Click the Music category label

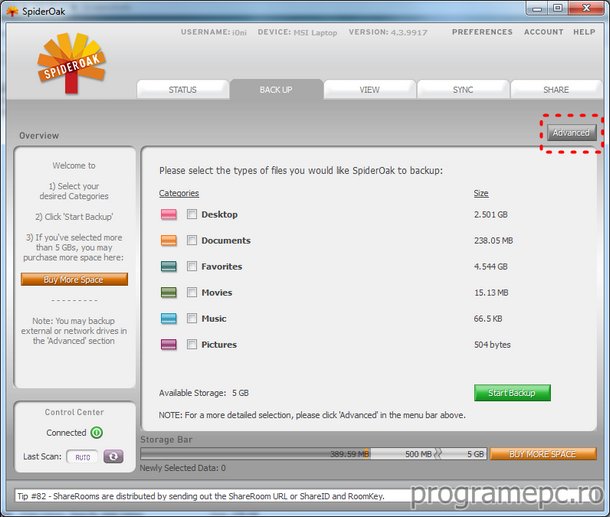pos(214,319)
